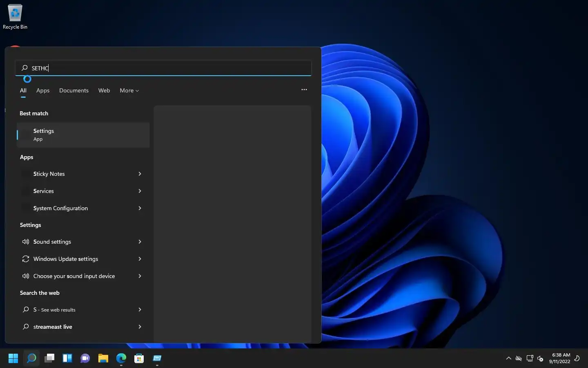
Task: Expand the streameast live chevron
Action: point(140,327)
